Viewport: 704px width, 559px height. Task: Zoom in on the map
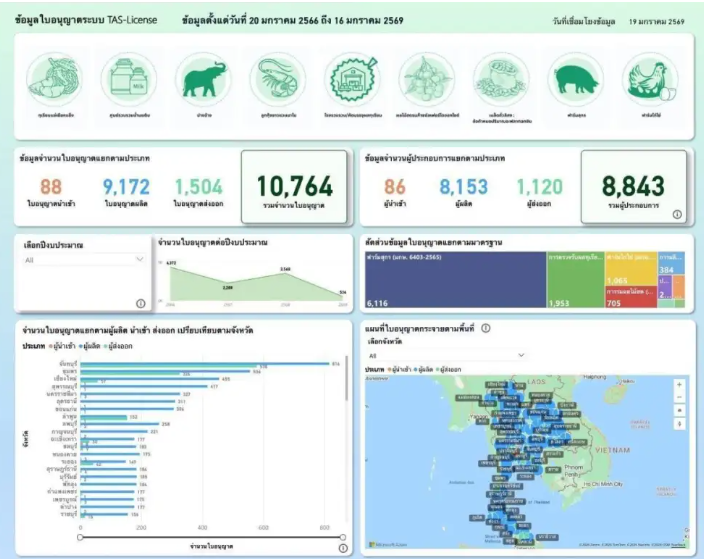680,384
